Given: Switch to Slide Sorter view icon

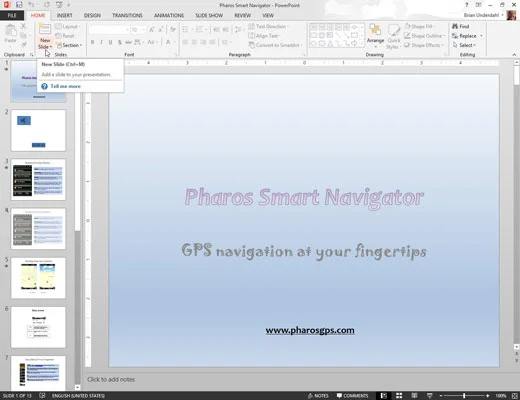Looking at the screenshot, I should coord(399,396).
